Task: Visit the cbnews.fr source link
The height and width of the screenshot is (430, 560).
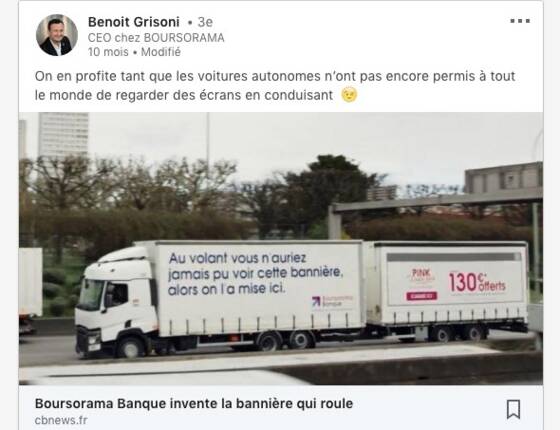Action: [x=61, y=420]
